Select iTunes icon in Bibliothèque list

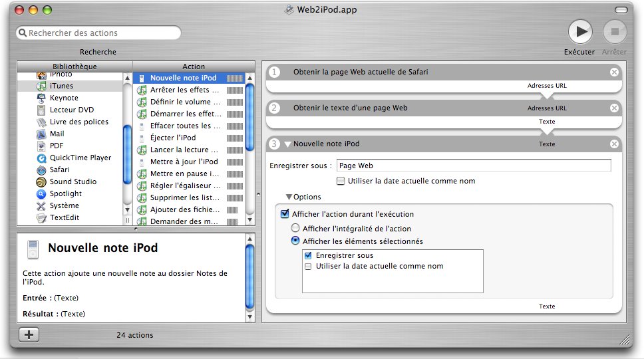41,86
